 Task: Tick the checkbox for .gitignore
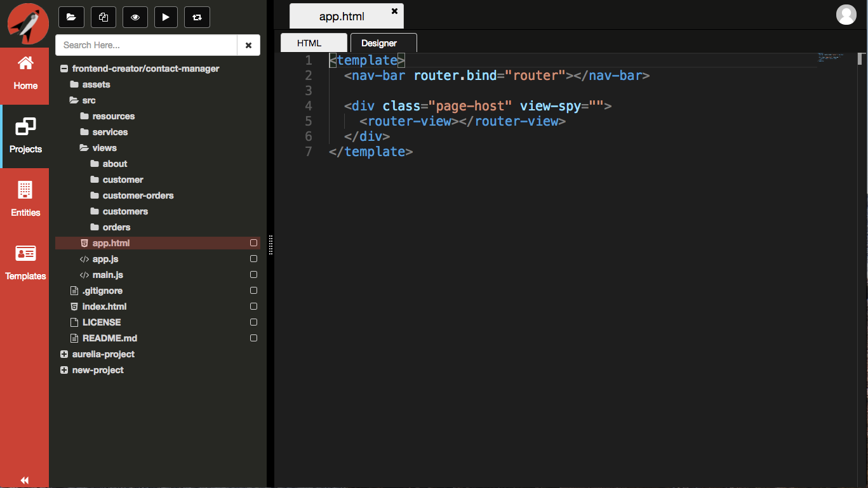pyautogui.click(x=253, y=291)
